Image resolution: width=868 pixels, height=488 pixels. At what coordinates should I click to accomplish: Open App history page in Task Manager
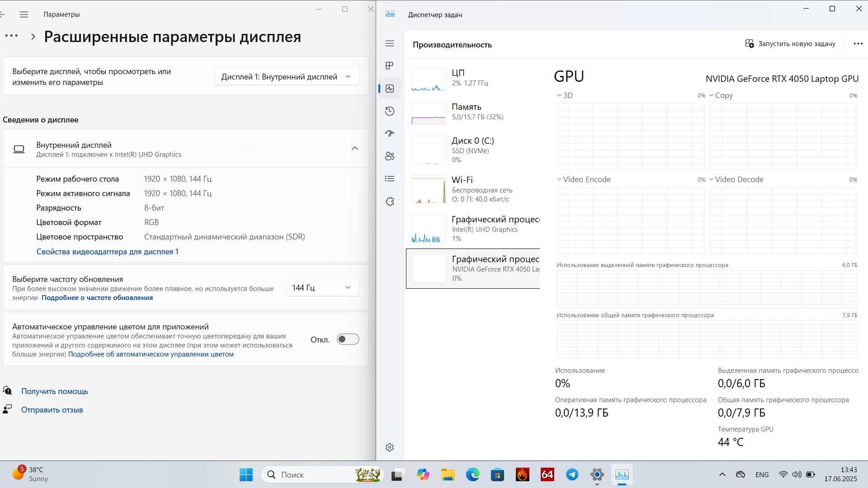(390, 111)
